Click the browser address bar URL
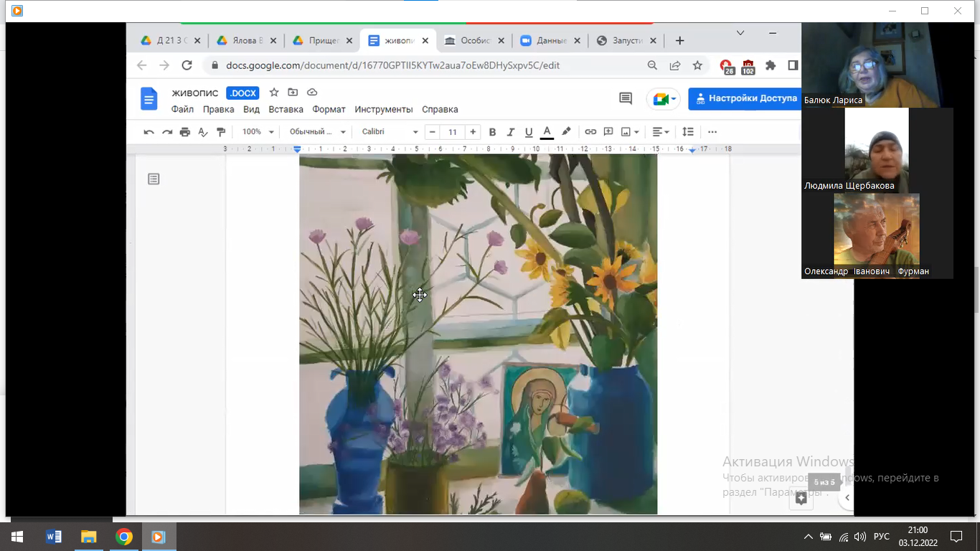The image size is (980, 551). click(392, 65)
